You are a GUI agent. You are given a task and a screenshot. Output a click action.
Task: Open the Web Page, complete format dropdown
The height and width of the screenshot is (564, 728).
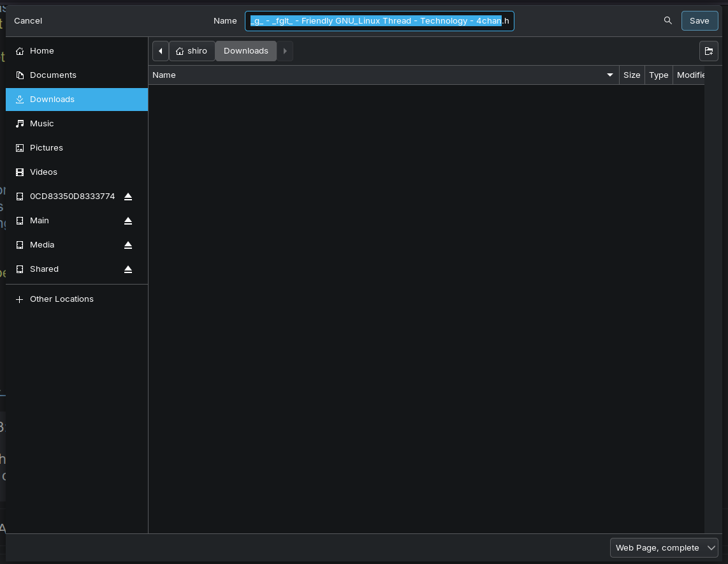click(x=664, y=548)
